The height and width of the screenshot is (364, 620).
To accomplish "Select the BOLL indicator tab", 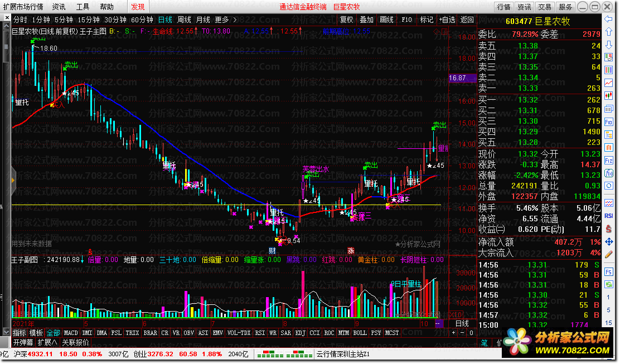I will [360, 333].
